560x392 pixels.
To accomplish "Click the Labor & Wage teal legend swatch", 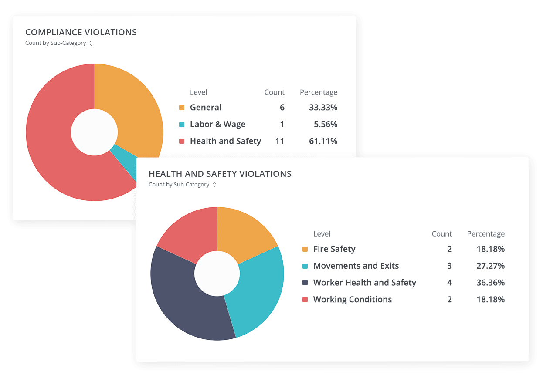I will coord(182,125).
